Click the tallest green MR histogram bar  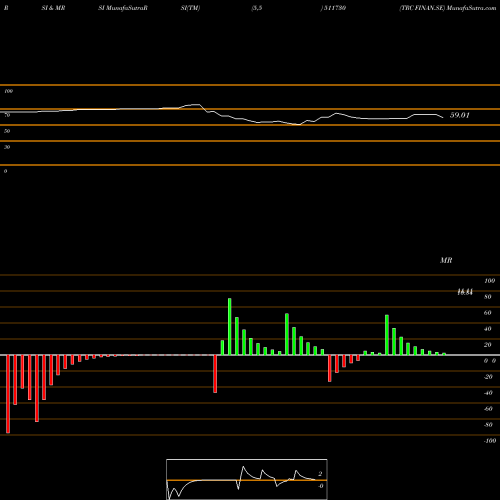230,327
